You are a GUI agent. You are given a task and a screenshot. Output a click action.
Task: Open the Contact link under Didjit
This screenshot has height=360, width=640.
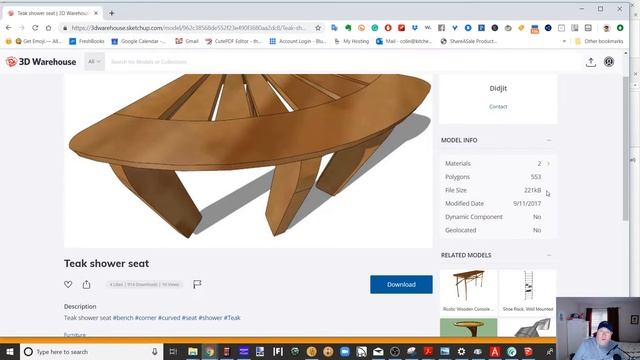coord(498,107)
